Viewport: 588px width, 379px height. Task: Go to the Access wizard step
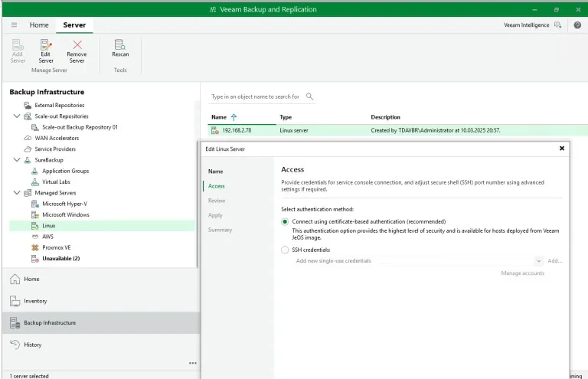(217, 186)
